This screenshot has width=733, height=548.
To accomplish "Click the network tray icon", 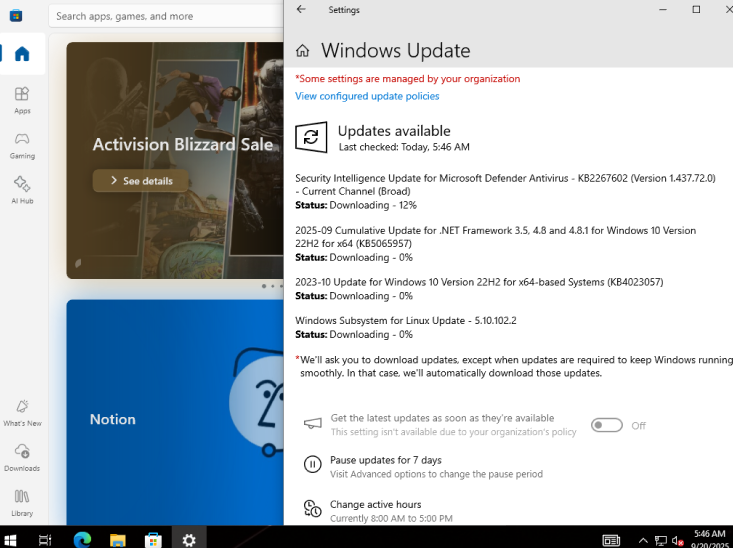I will (661, 541).
